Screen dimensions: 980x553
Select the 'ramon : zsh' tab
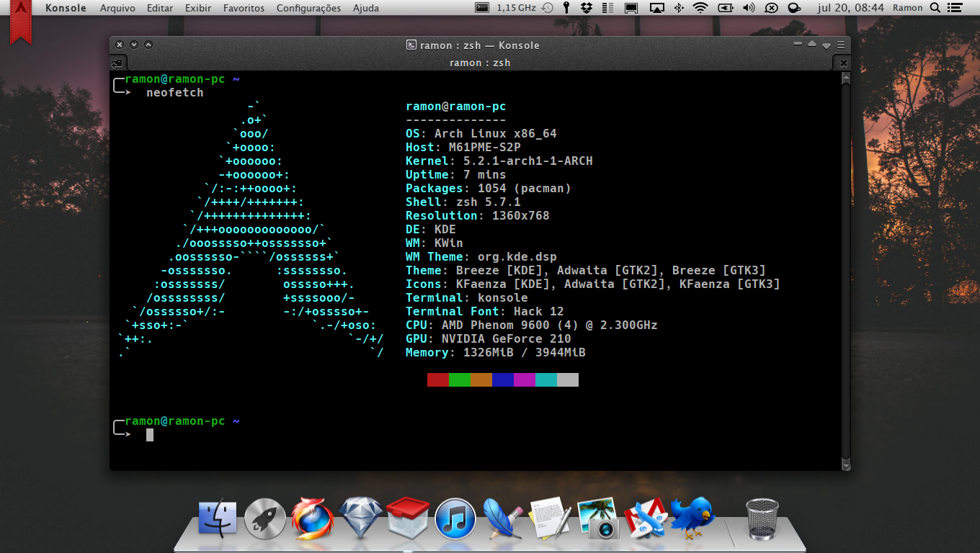point(480,63)
